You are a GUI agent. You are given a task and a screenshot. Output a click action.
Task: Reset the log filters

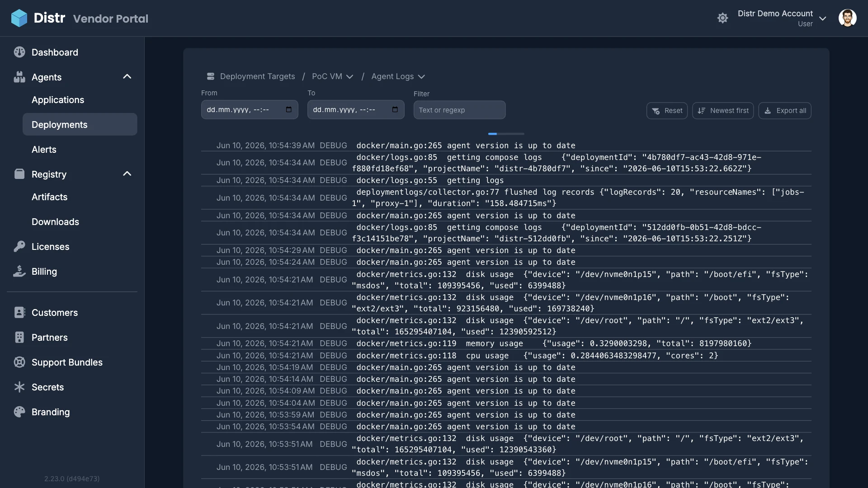coord(667,111)
